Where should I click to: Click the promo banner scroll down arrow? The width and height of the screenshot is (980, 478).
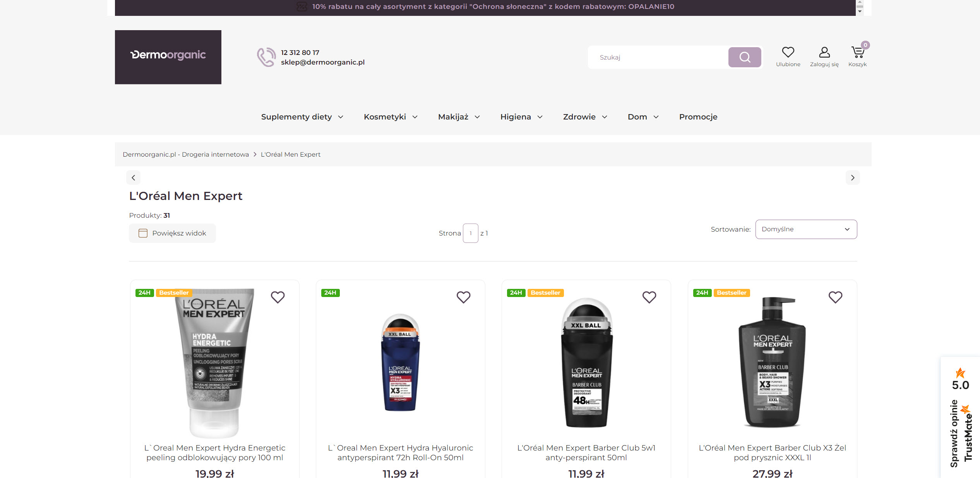pyautogui.click(x=860, y=12)
